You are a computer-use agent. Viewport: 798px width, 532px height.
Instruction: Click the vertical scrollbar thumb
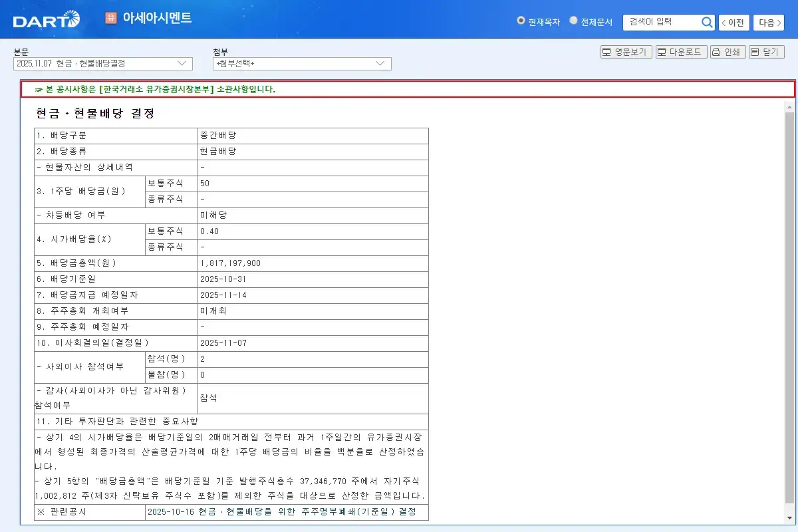[789, 307]
